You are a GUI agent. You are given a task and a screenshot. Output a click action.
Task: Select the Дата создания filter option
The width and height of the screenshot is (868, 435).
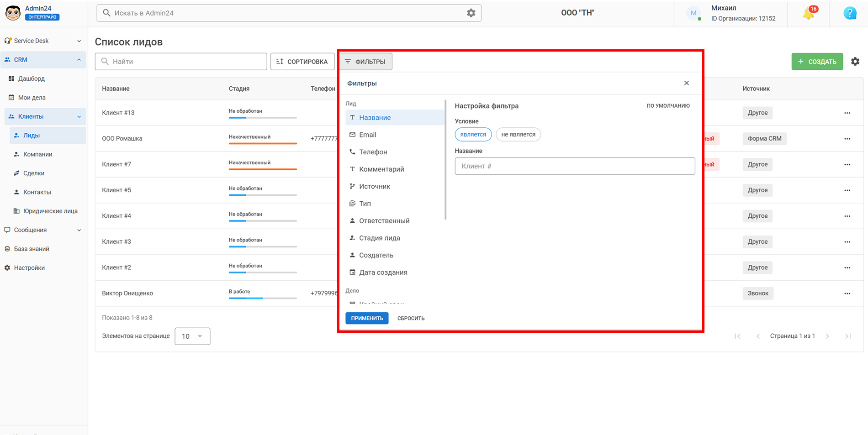coord(395,273)
